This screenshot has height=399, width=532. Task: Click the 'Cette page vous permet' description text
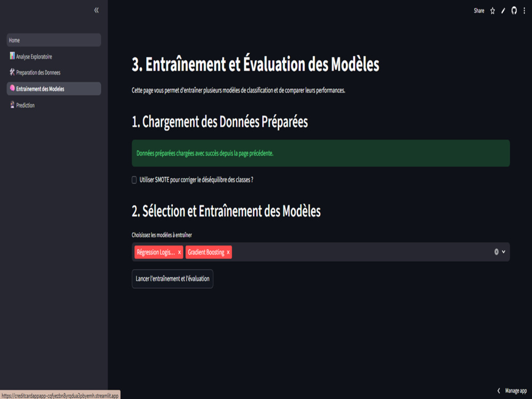coord(238,90)
